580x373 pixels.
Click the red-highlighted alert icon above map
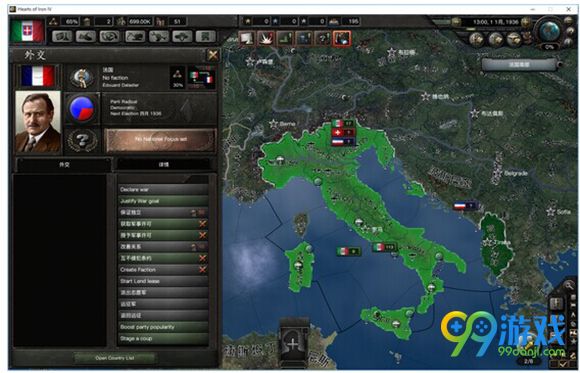[342, 38]
